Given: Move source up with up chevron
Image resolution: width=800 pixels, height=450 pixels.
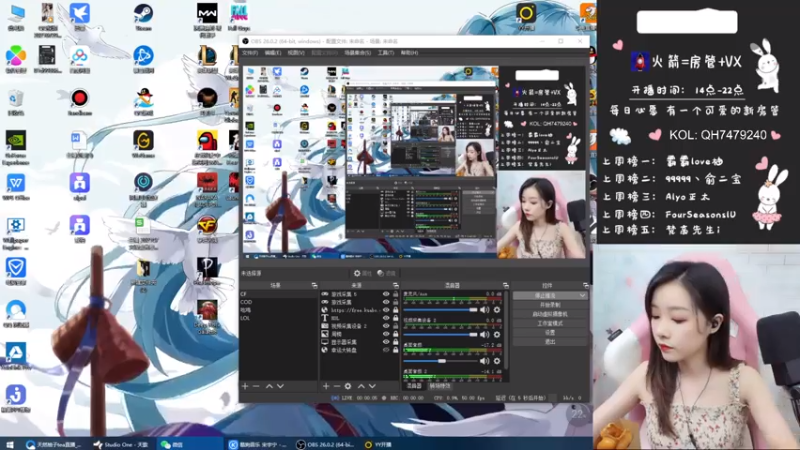Looking at the screenshot, I should point(361,386).
